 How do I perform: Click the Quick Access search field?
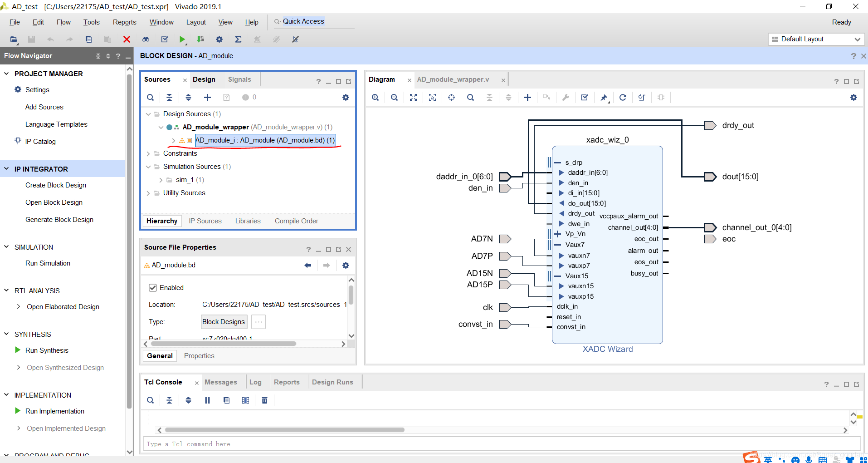(314, 21)
